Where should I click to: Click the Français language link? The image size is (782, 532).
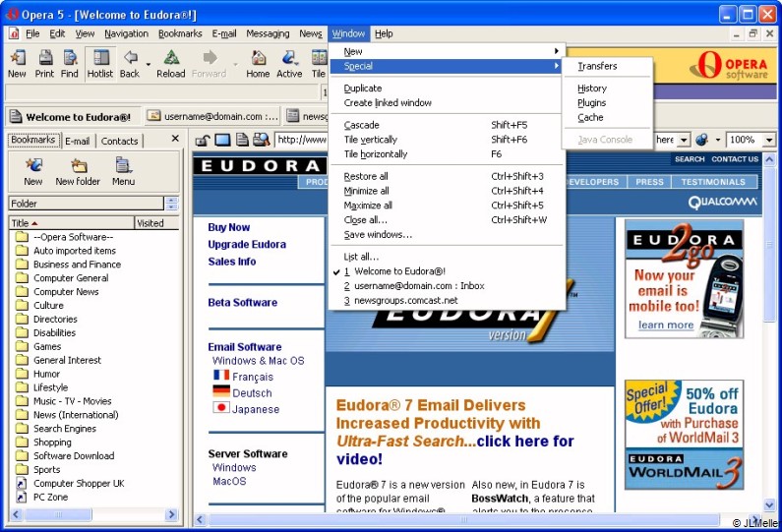click(x=253, y=377)
